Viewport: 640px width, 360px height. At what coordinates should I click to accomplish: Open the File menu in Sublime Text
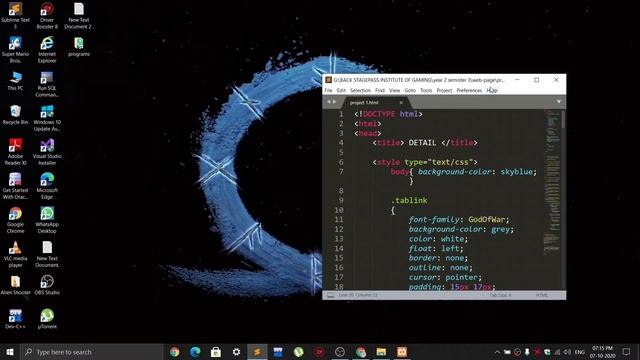pos(328,90)
